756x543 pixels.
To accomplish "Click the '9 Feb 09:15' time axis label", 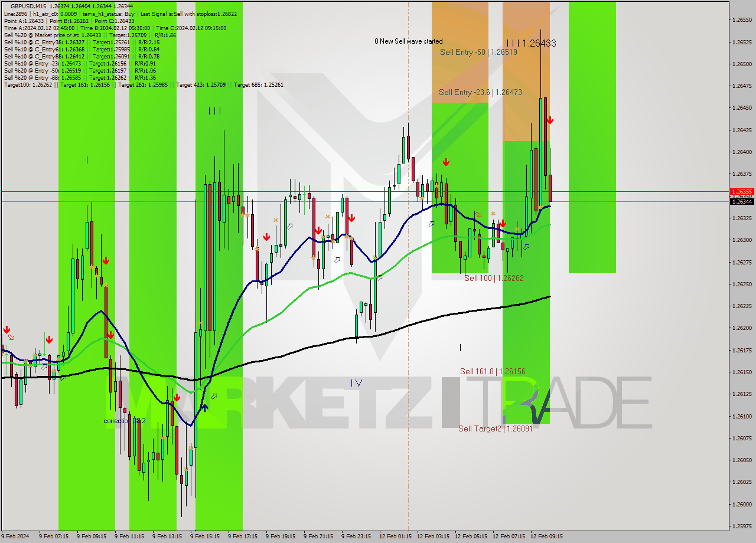I will [x=92, y=537].
